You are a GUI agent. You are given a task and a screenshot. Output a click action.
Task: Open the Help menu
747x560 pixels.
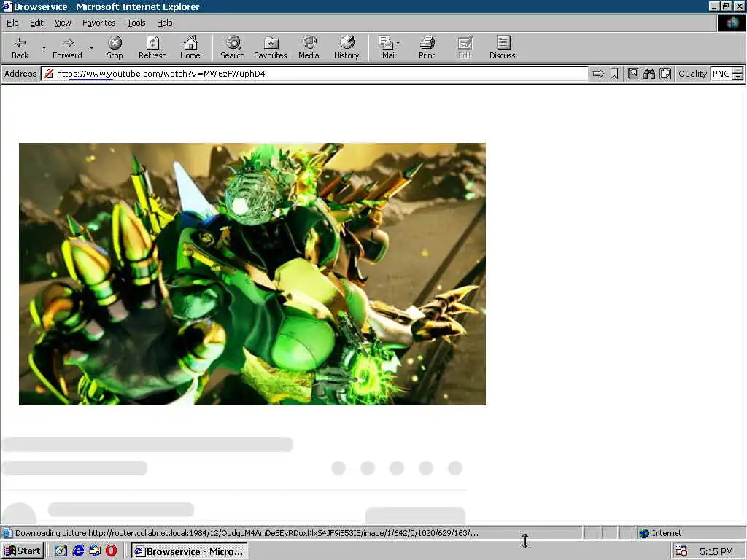[165, 23]
